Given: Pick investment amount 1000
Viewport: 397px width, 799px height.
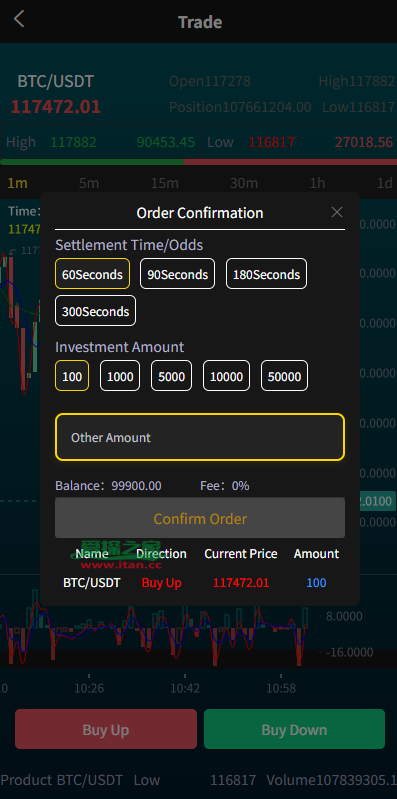Looking at the screenshot, I should click(120, 376).
